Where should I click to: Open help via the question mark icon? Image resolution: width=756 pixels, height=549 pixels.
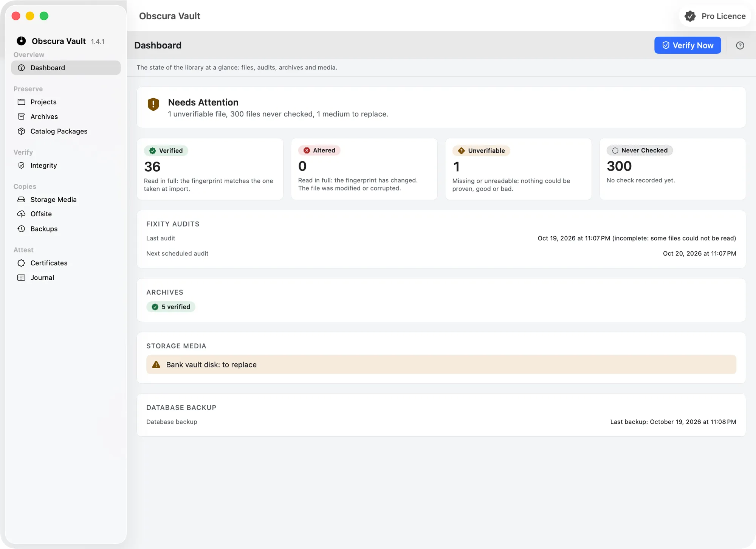[740, 45]
